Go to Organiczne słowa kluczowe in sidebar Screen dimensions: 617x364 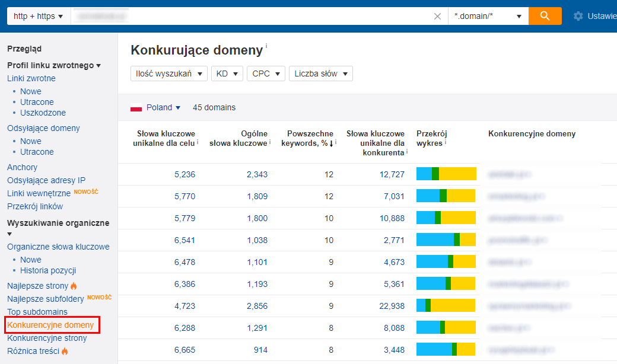point(58,247)
